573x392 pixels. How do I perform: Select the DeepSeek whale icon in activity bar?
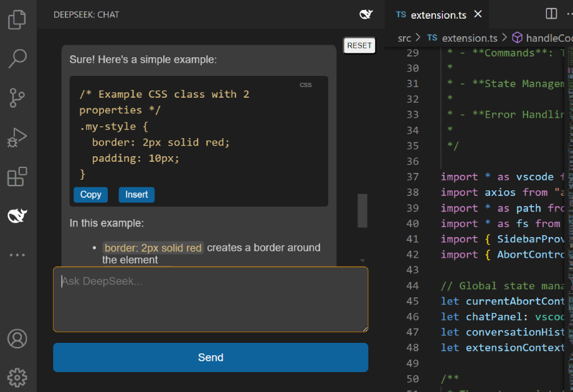tap(17, 216)
